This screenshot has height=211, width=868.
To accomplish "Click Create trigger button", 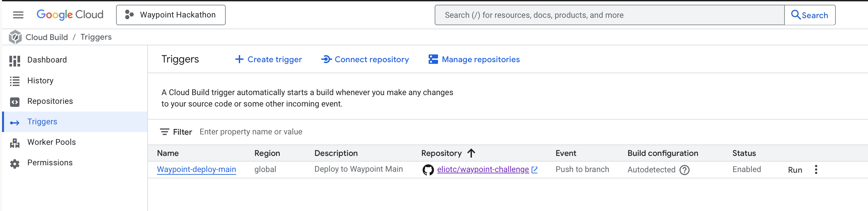I will pyautogui.click(x=268, y=59).
